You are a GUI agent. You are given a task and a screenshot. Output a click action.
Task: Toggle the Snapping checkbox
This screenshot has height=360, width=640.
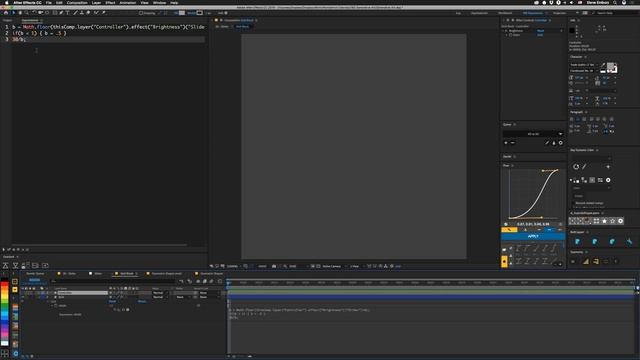click(x=141, y=13)
